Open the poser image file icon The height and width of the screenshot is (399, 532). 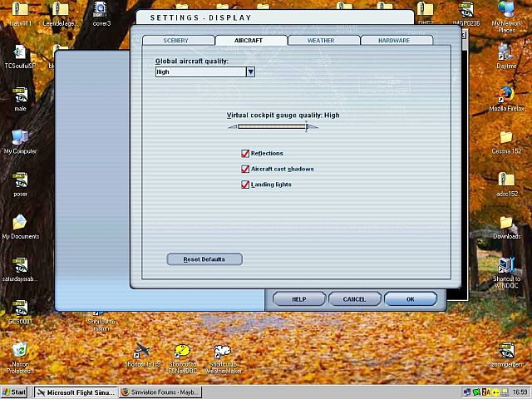tap(20, 180)
